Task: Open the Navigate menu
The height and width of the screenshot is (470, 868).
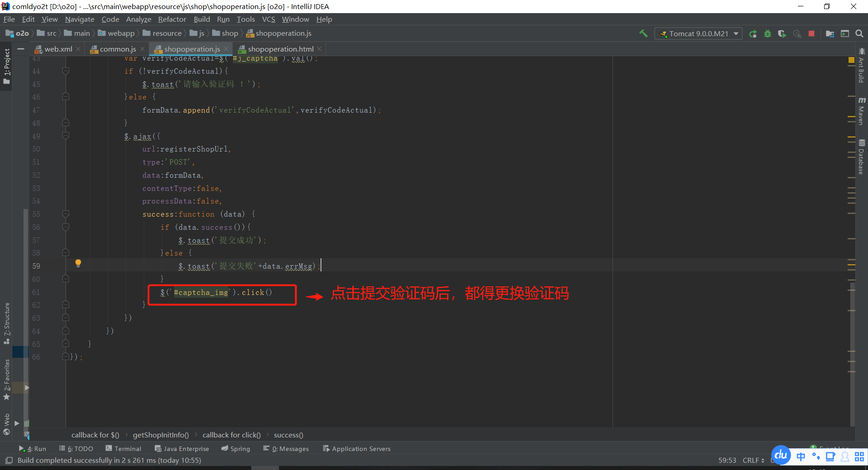Action: pyautogui.click(x=80, y=19)
